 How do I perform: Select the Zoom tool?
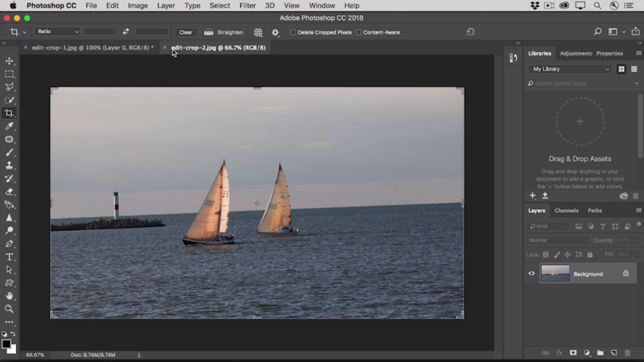[x=9, y=309]
